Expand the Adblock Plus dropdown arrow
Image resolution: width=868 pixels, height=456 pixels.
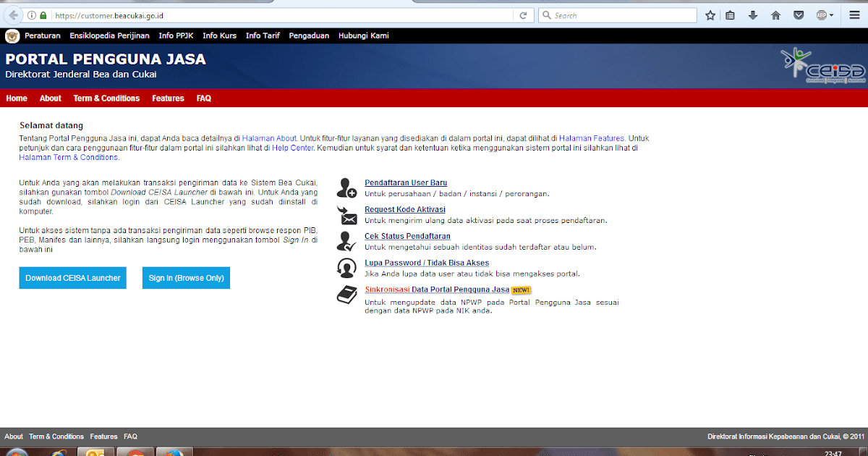831,15
